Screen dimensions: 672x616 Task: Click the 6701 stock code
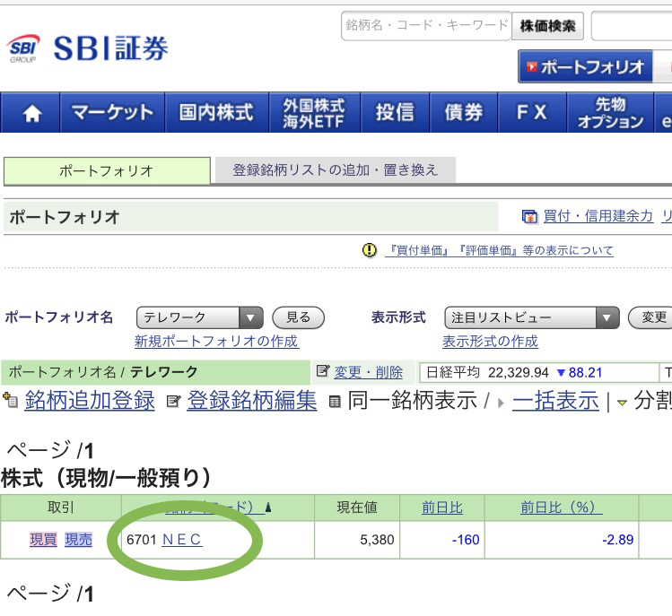click(x=142, y=540)
